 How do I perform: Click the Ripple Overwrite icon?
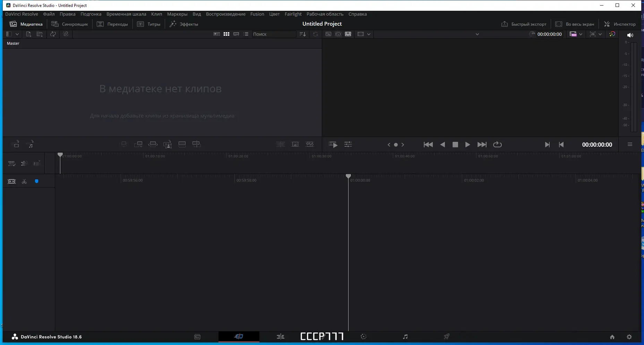coord(153,144)
